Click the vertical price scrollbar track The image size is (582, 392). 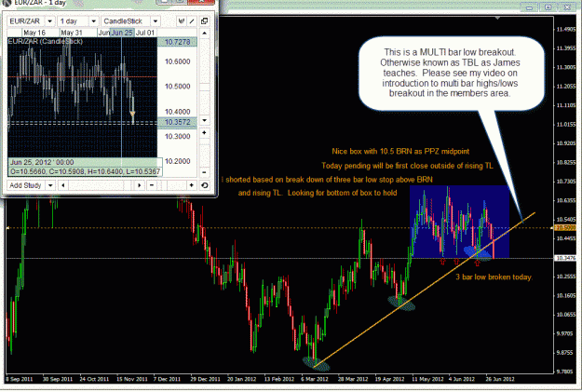click(205, 77)
